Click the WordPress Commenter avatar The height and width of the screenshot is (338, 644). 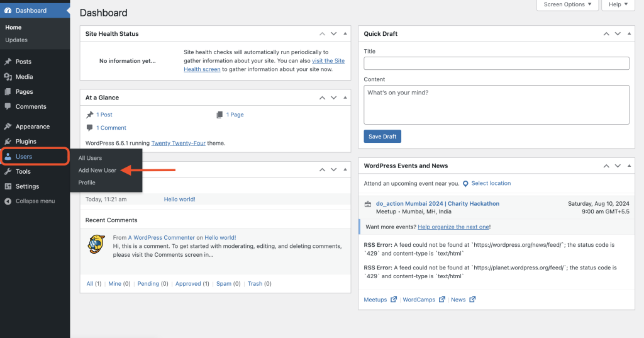click(96, 244)
